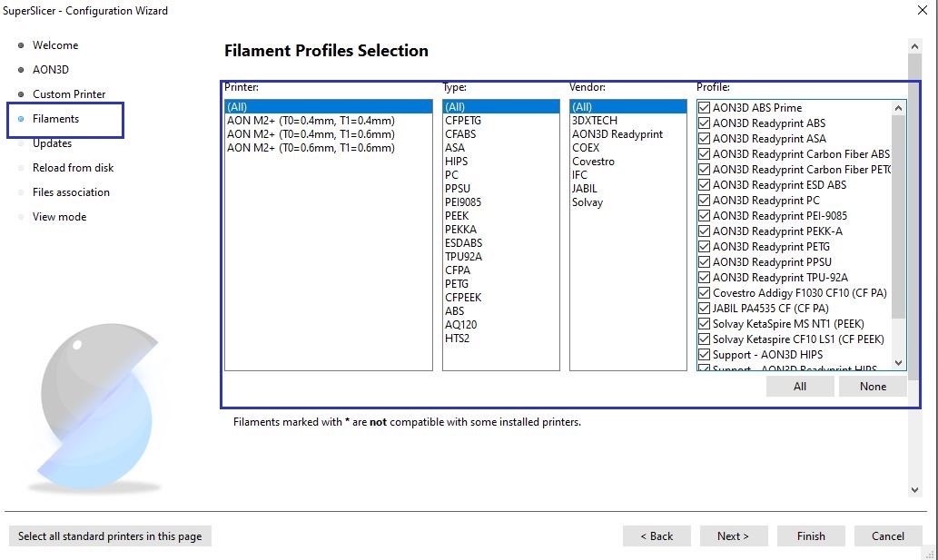Select Covestro vendor

(x=628, y=162)
